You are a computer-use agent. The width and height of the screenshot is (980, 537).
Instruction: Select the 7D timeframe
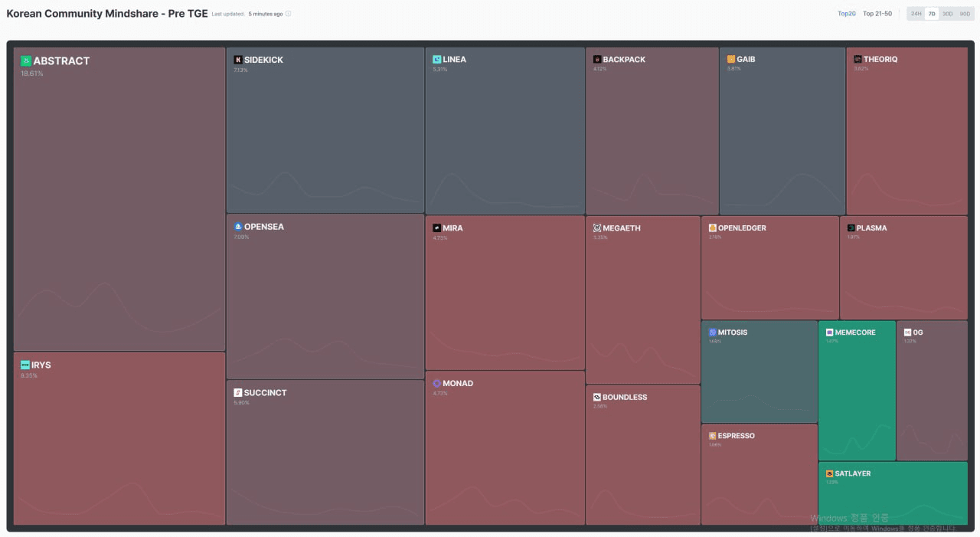(932, 14)
